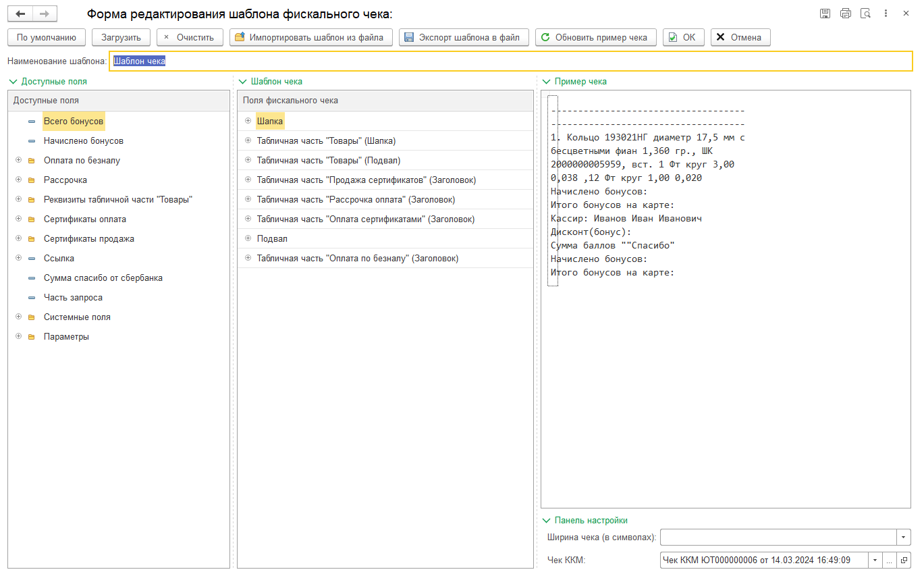Click the field icon beside Начислено бонусов
Screen dimensions: 924x576
[32, 141]
